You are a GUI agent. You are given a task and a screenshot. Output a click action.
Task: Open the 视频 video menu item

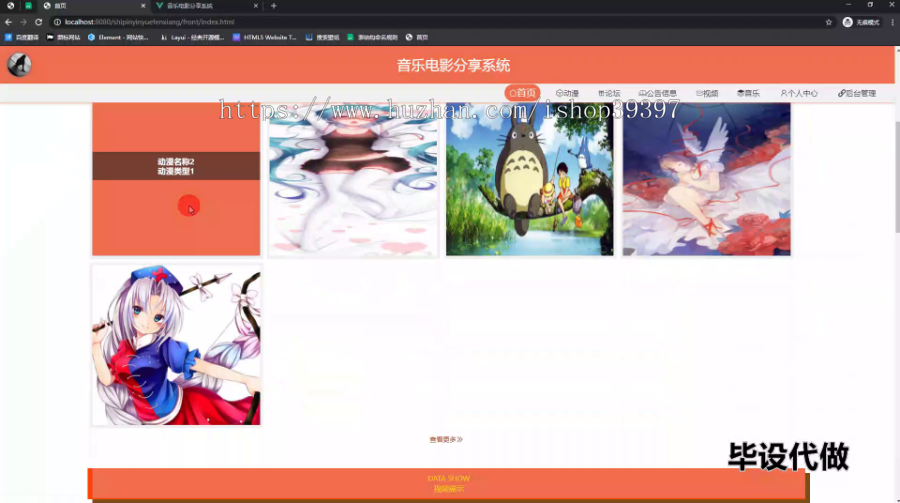pos(707,93)
